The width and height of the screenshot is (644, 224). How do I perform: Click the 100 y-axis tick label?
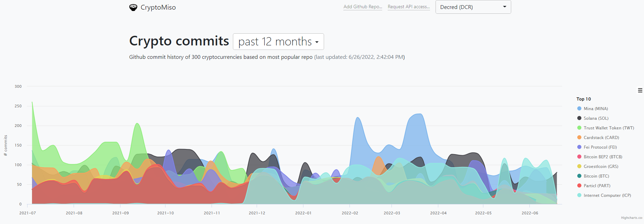tap(18, 165)
